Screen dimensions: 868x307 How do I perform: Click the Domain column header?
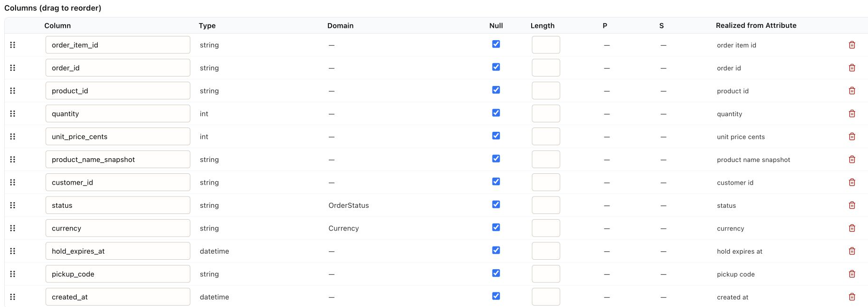pyautogui.click(x=340, y=26)
